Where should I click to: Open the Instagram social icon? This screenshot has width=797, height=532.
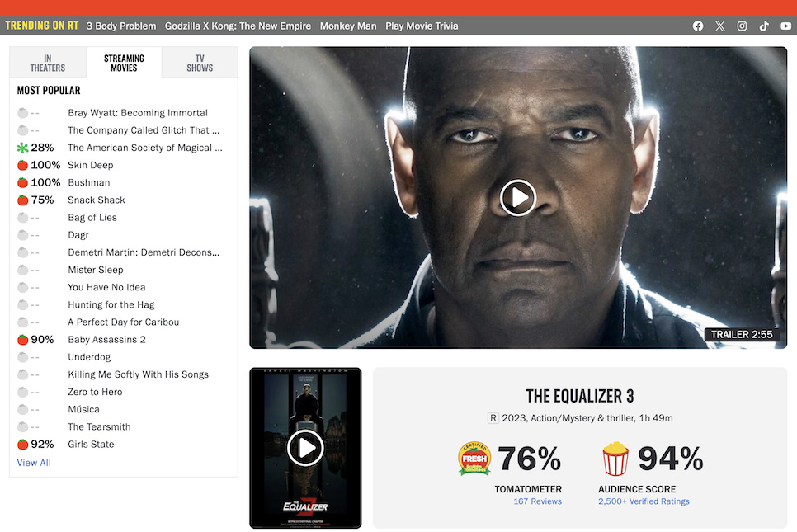point(742,26)
